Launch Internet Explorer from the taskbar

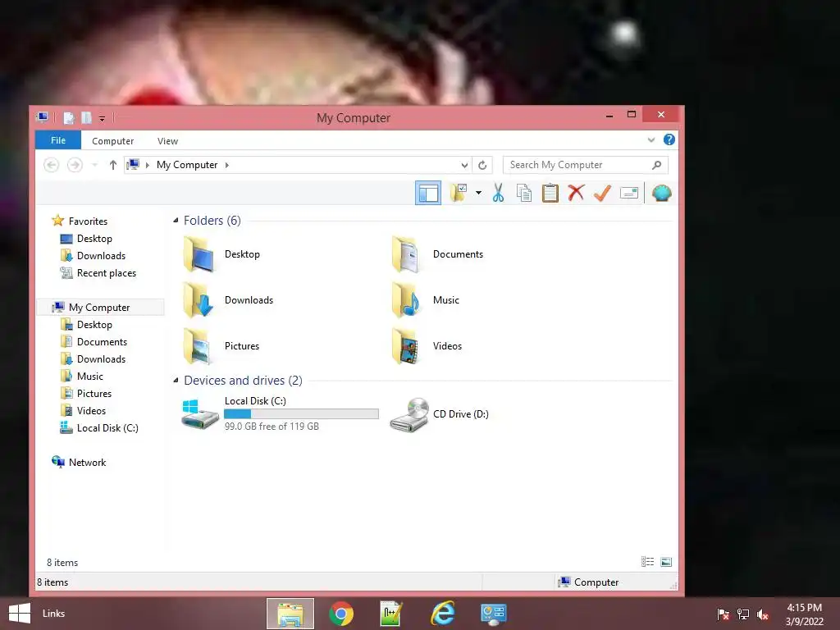pyautogui.click(x=442, y=614)
